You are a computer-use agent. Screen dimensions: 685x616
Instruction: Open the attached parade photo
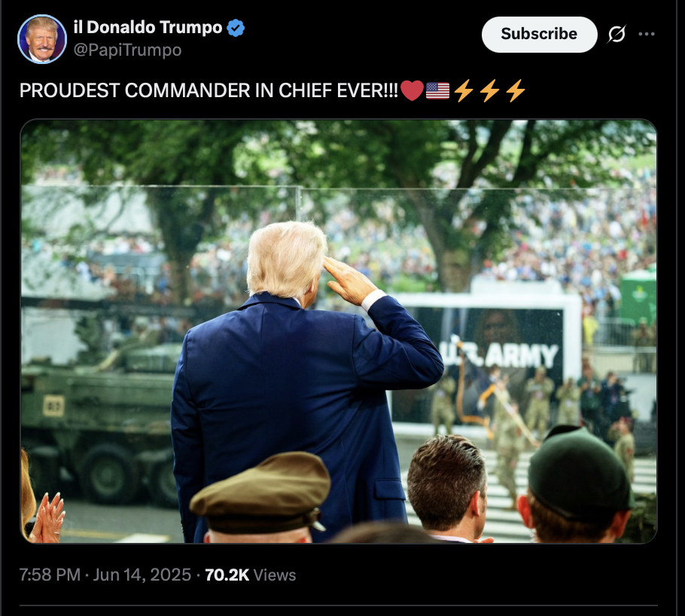[339, 331]
